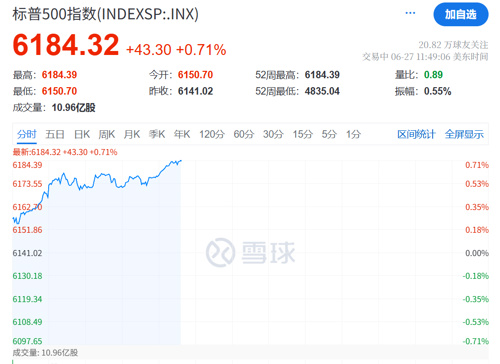Select the 120分 interval tab
The width and height of the screenshot is (500, 364).
(212, 134)
